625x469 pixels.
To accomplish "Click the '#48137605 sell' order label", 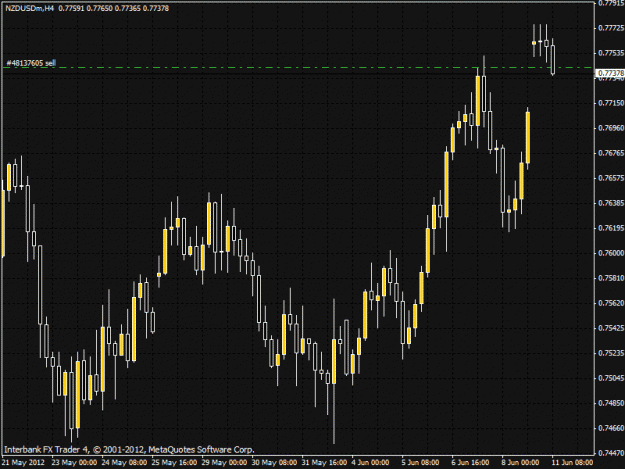I will click(x=31, y=63).
